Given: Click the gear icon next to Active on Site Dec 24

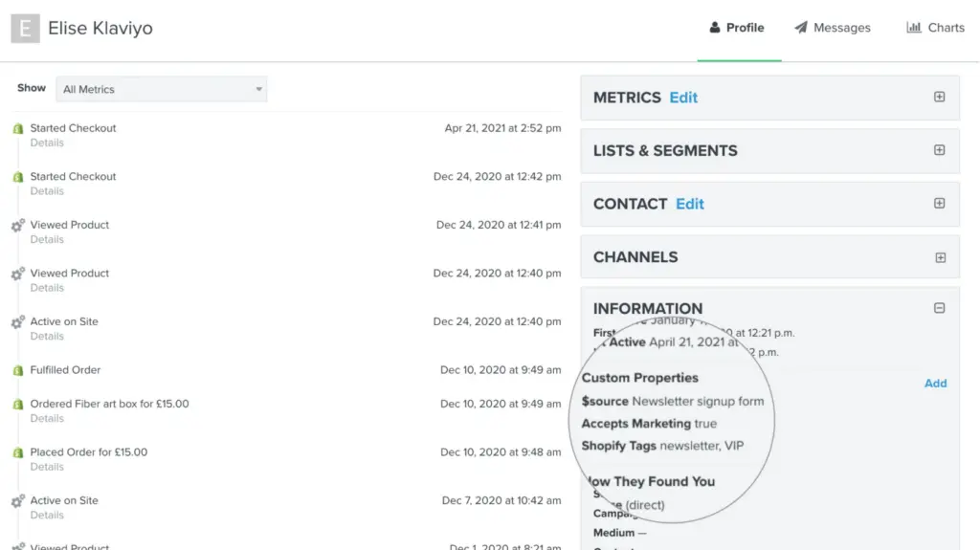Looking at the screenshot, I should (x=17, y=322).
